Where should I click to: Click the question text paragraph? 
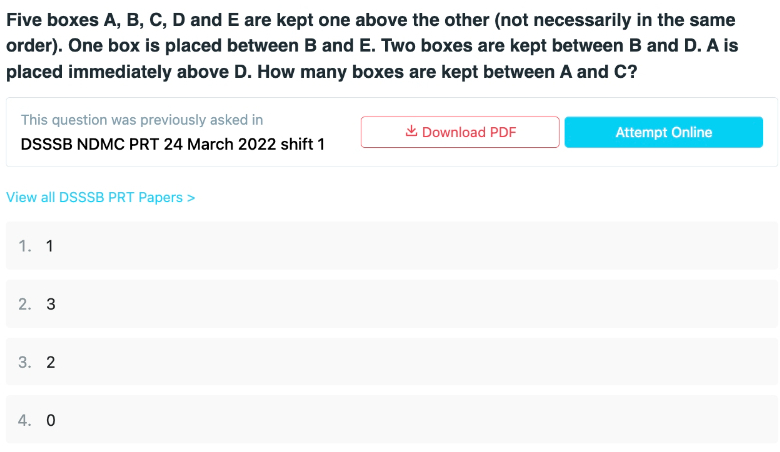click(372, 46)
